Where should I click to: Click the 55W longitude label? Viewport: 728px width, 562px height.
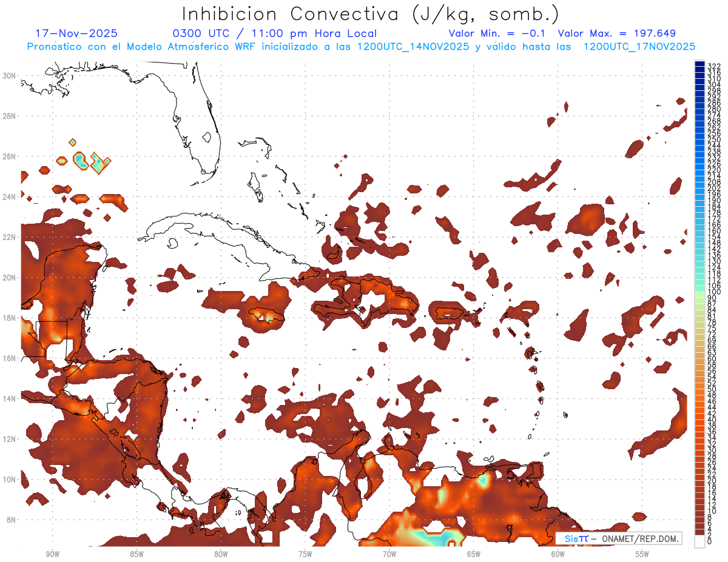642,554
